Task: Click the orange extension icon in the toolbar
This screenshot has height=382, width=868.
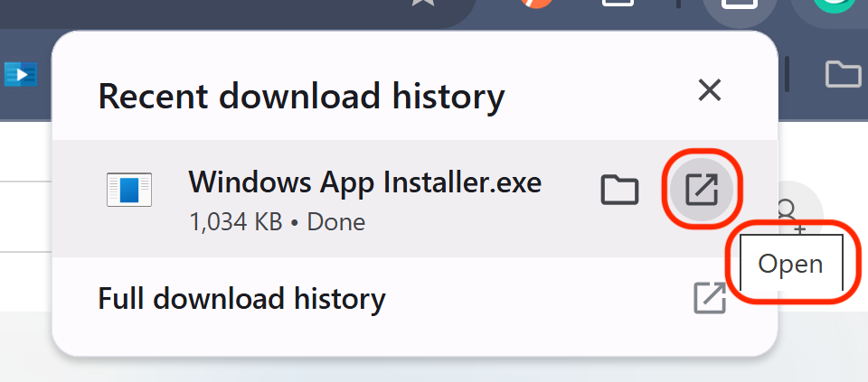Action: (537, 4)
